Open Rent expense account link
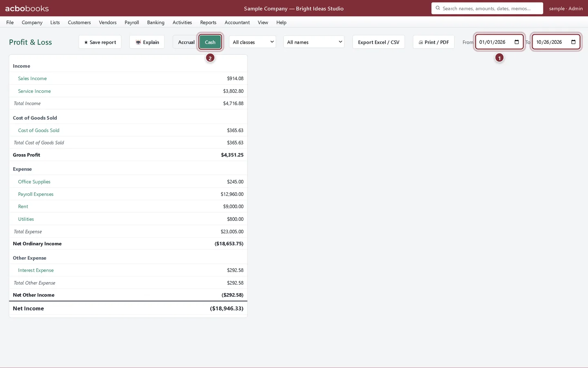This screenshot has height=368, width=588. [x=23, y=206]
